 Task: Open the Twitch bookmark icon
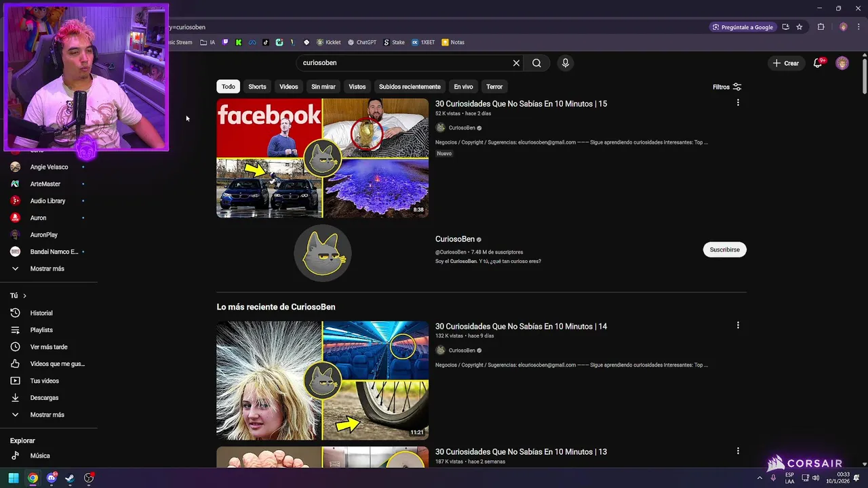pyautogui.click(x=226, y=42)
